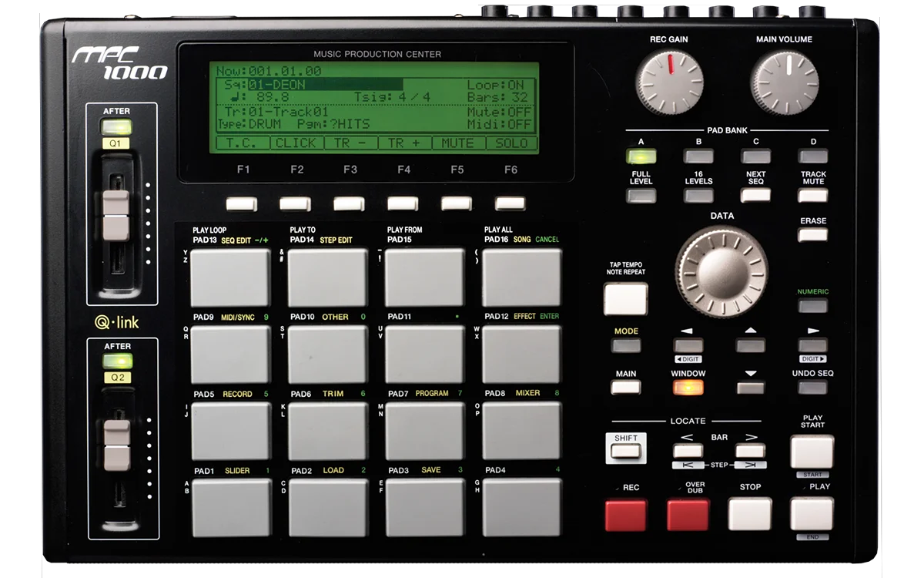Select Pad Bank D
This screenshot has width=924, height=578.
point(812,155)
